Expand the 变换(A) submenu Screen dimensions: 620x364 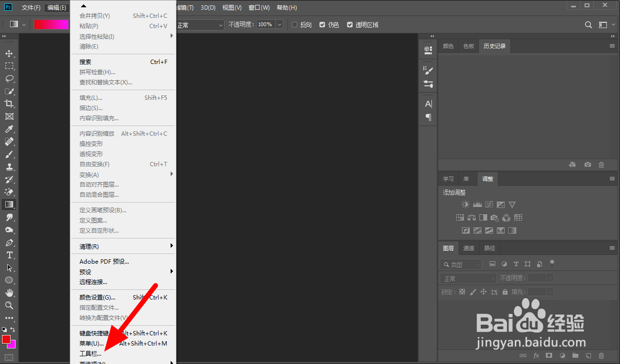coord(124,174)
